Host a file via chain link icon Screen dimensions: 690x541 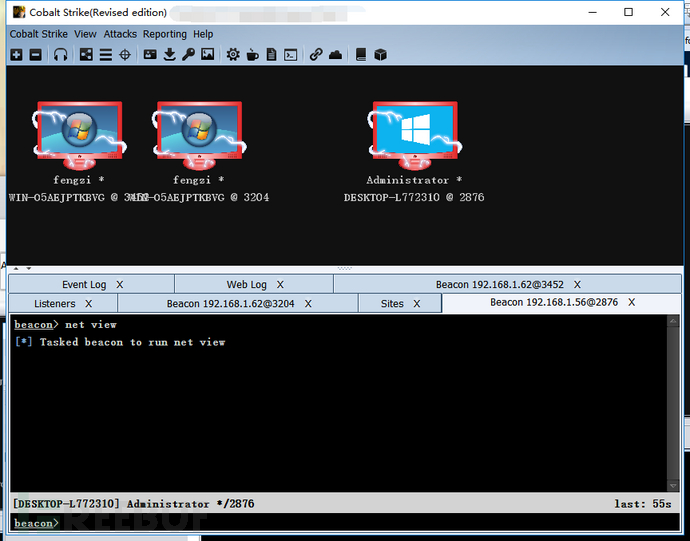pyautogui.click(x=316, y=55)
